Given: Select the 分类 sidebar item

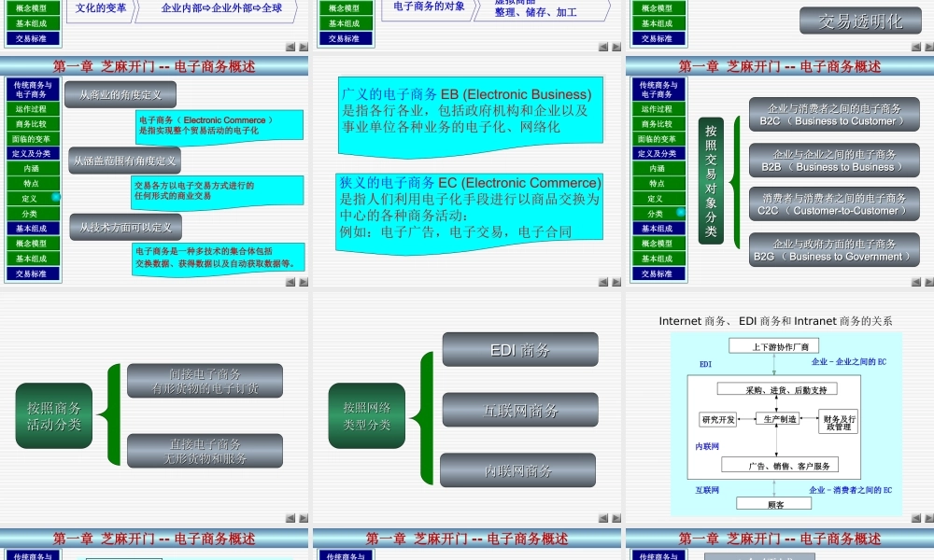Looking at the screenshot, I should coord(33,212).
